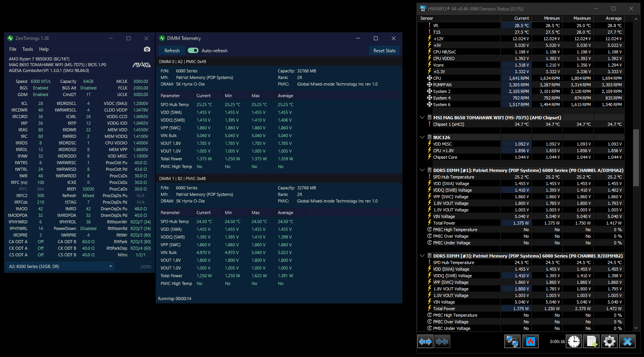Click the thermometer icon beside Chipset 1 (xHCI)
The height and width of the screenshot is (357, 644).
pyautogui.click(x=430, y=124)
